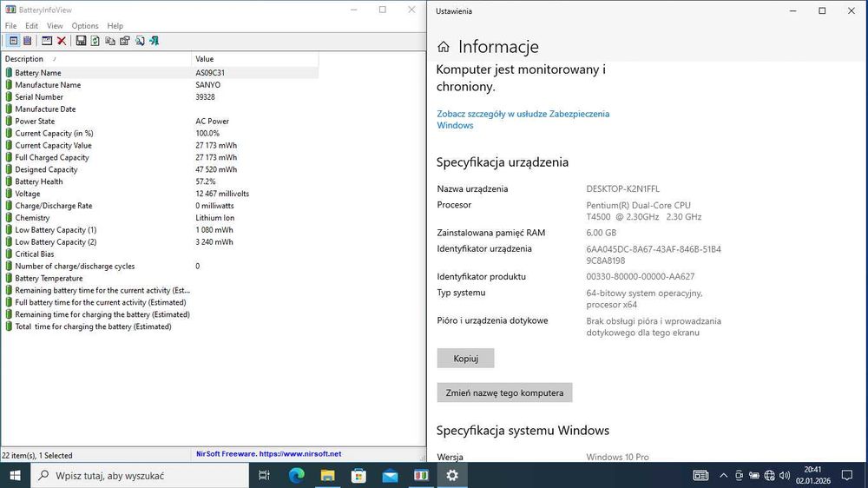This screenshot has width=868, height=488.
Task: Switch to BatteryInfoView taskbar button
Action: click(421, 475)
